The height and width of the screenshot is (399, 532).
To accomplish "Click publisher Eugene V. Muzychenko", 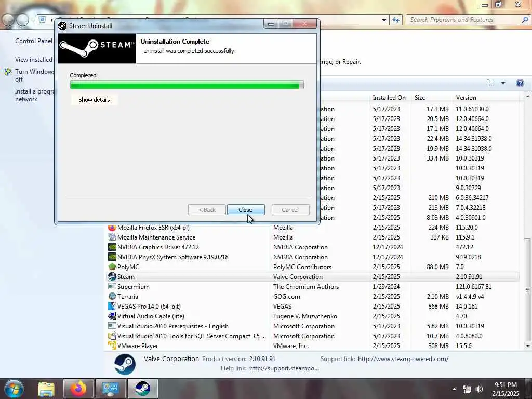I will [x=305, y=316].
